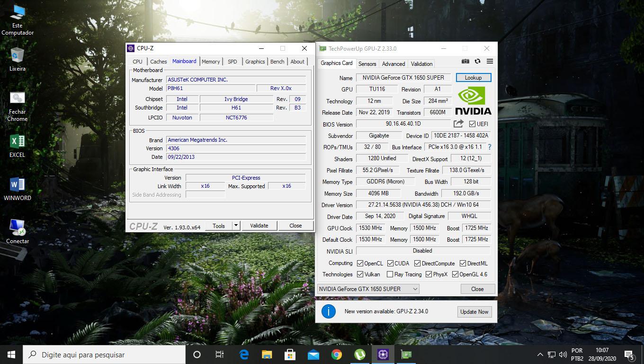Image resolution: width=644 pixels, height=364 pixels.
Task: Click the CPU-Z Validate button
Action: (259, 226)
